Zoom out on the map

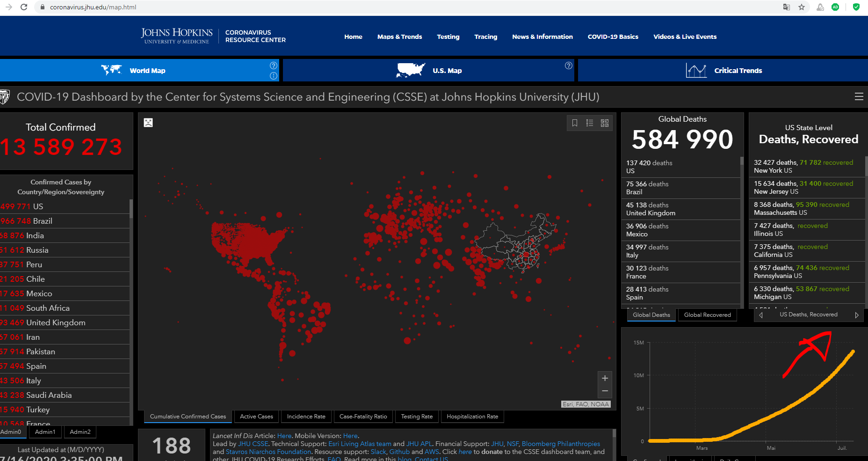coord(605,391)
